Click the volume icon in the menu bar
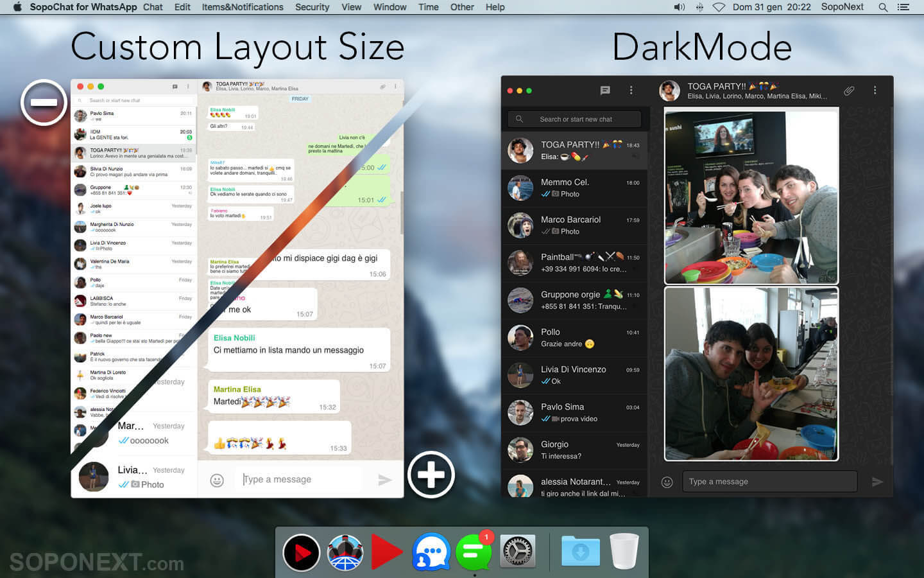Image resolution: width=924 pixels, height=578 pixels. [680, 7]
